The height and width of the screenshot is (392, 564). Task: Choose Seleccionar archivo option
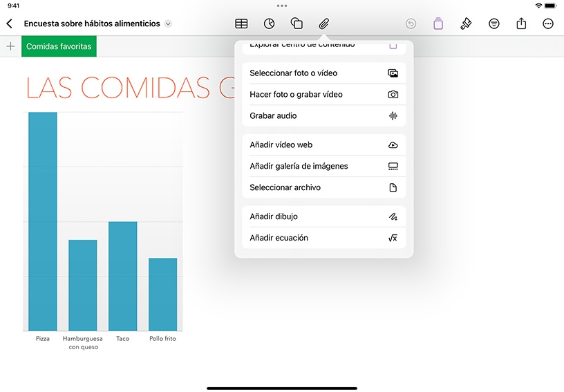[x=324, y=187]
